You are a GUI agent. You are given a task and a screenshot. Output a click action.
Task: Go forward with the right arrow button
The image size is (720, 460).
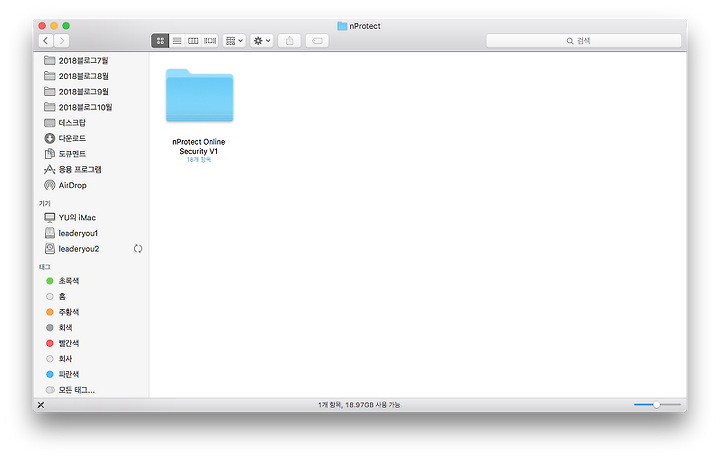[x=62, y=41]
